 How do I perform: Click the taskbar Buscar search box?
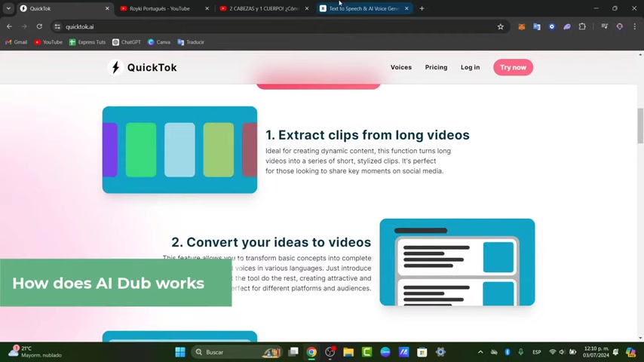coord(237,352)
